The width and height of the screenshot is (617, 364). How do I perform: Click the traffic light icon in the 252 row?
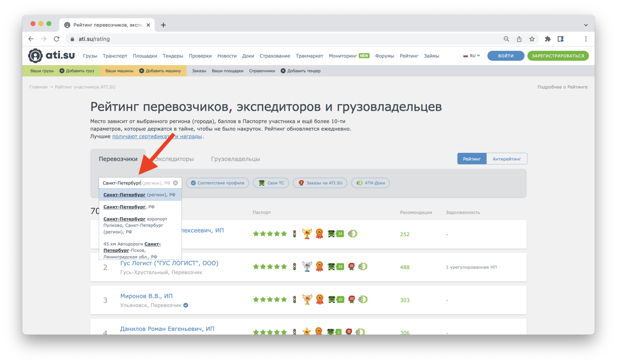(295, 234)
